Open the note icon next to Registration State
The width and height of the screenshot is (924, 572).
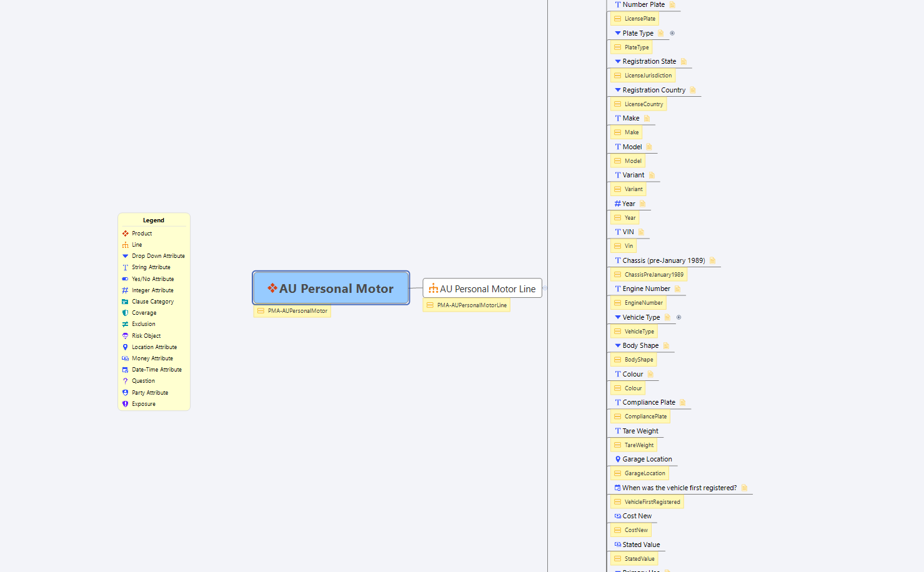tap(683, 62)
